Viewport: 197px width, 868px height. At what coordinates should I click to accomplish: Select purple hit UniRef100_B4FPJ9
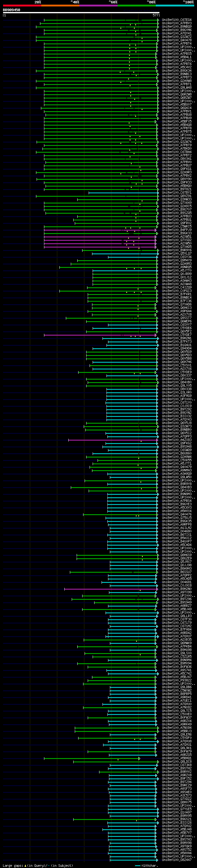tap(177, 230)
